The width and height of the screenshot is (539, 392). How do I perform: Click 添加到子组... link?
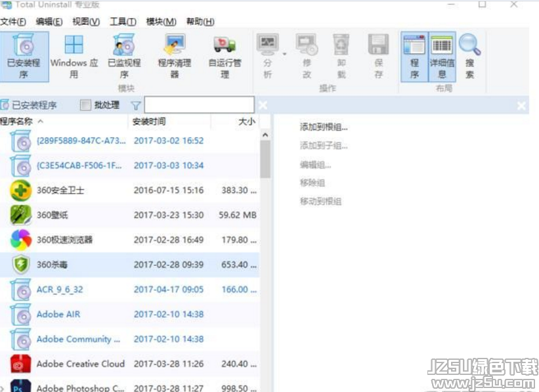324,146
